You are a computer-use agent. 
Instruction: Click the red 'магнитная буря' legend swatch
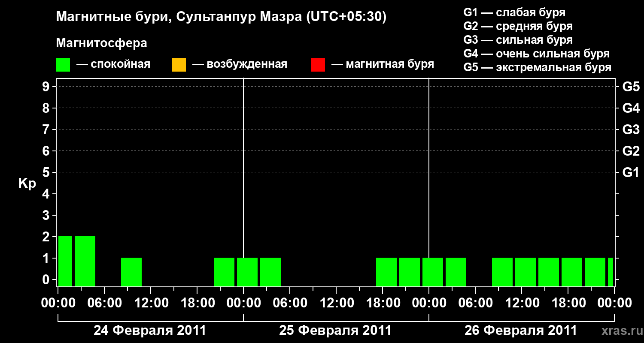(x=318, y=64)
